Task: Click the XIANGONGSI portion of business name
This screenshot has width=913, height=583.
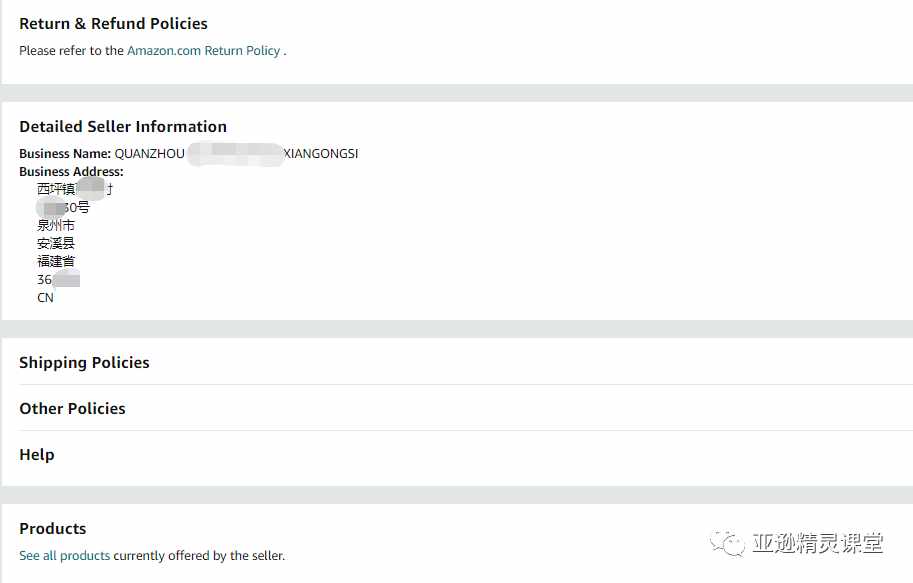Action: pyautogui.click(x=321, y=154)
